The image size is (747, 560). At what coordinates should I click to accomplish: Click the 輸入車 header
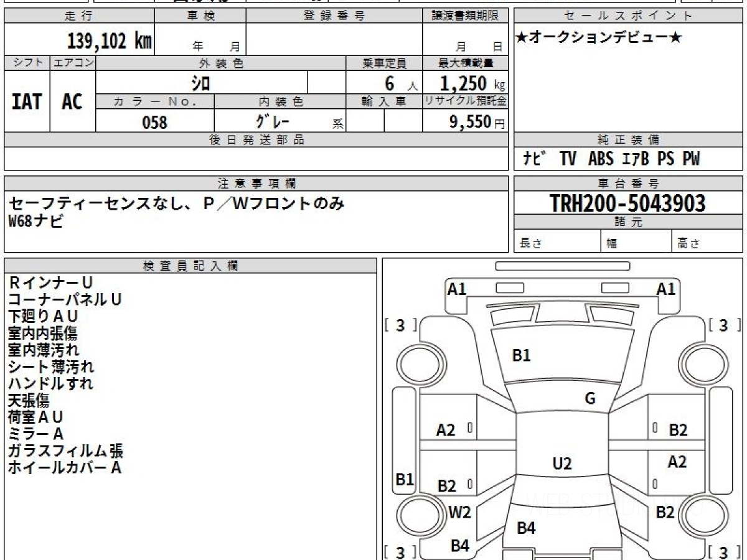384,101
